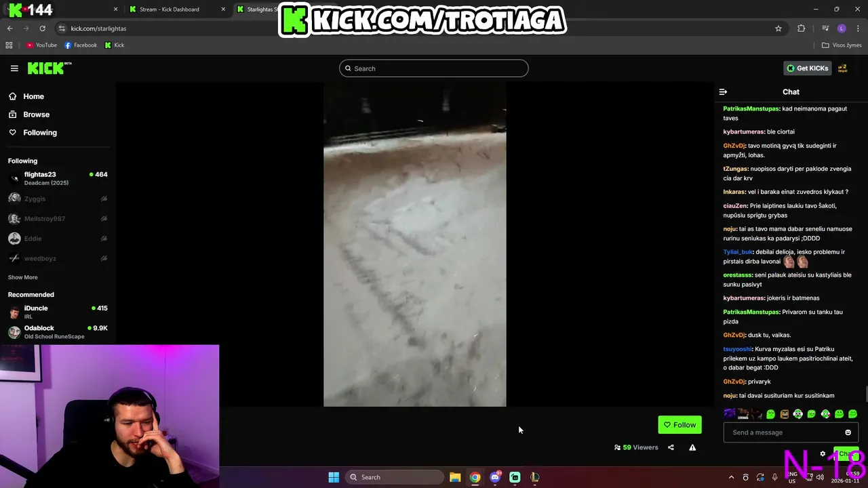Close the Stream - Kick Dashboard tab
Screen dimensions: 868x488
tap(223, 9)
